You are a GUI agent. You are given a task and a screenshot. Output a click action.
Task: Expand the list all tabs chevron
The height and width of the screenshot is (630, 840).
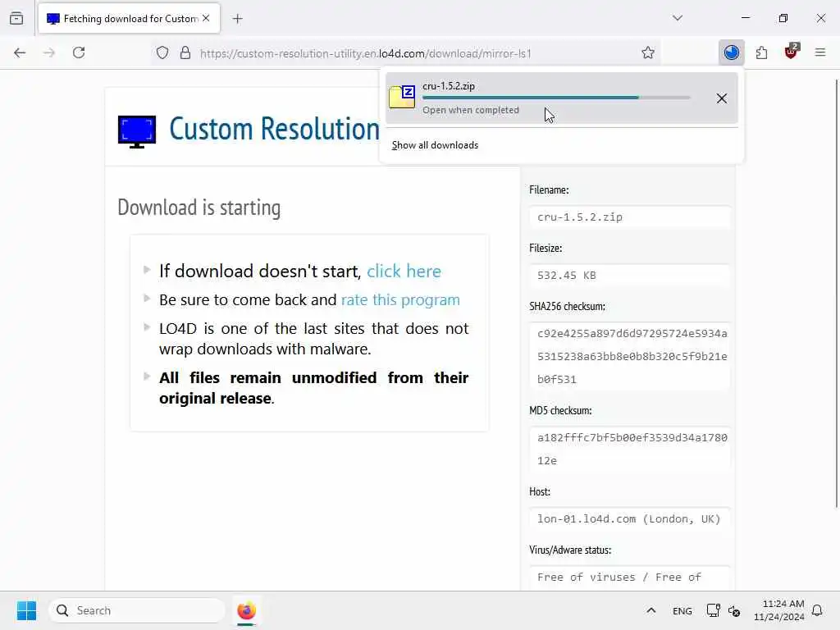point(678,18)
